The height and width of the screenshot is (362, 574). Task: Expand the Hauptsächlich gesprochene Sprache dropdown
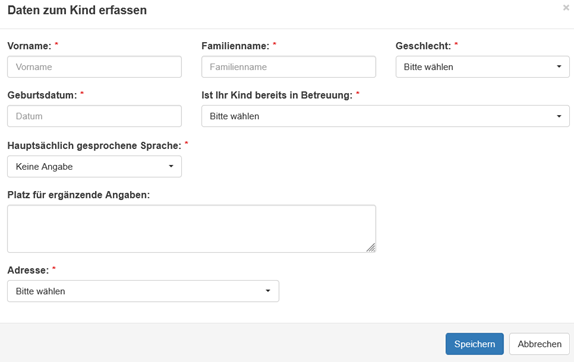94,167
